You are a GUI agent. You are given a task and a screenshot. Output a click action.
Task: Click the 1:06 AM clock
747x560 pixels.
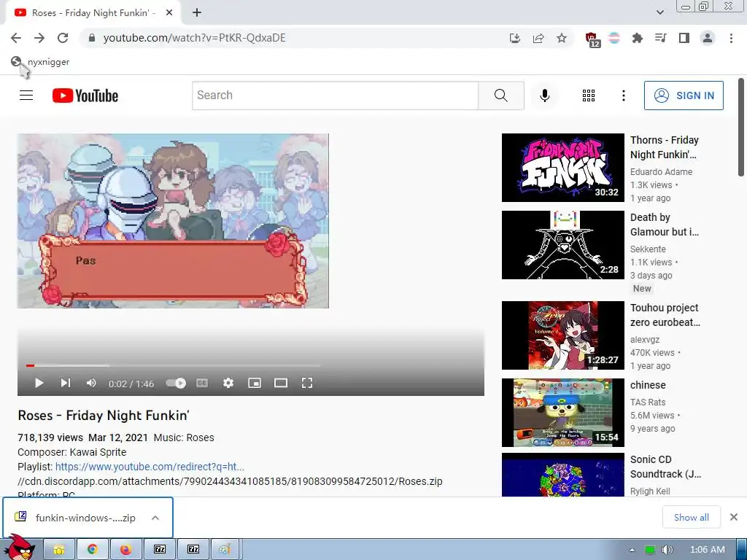tap(708, 550)
